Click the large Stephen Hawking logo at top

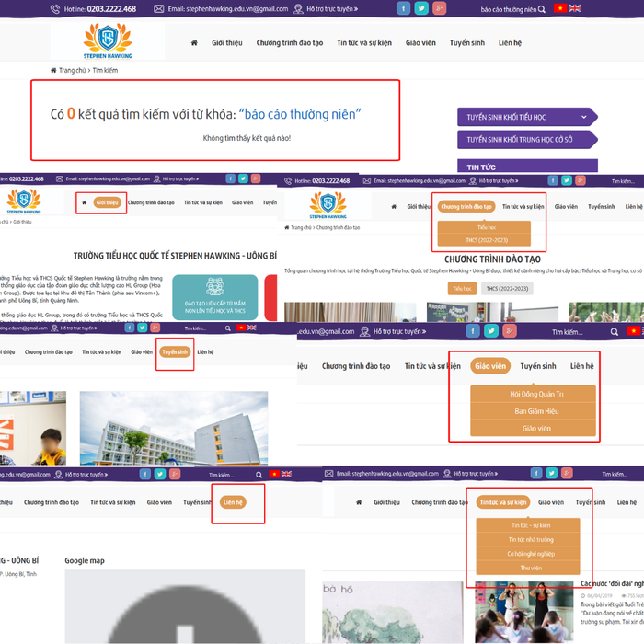point(107,41)
